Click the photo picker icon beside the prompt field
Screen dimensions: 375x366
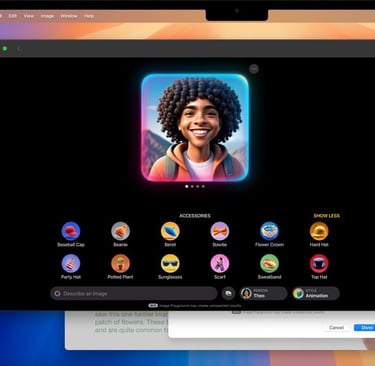click(228, 293)
